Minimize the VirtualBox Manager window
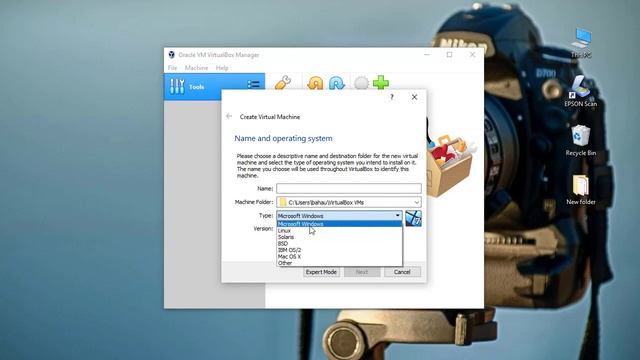640x360 pixels. tap(427, 55)
